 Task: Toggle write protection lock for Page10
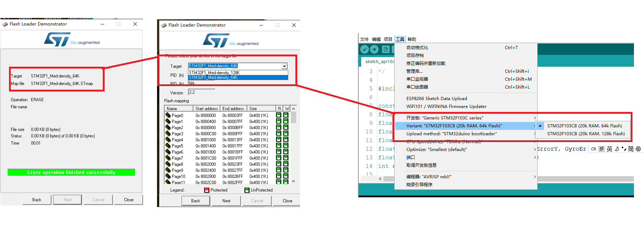pyautogui.click(x=286, y=176)
